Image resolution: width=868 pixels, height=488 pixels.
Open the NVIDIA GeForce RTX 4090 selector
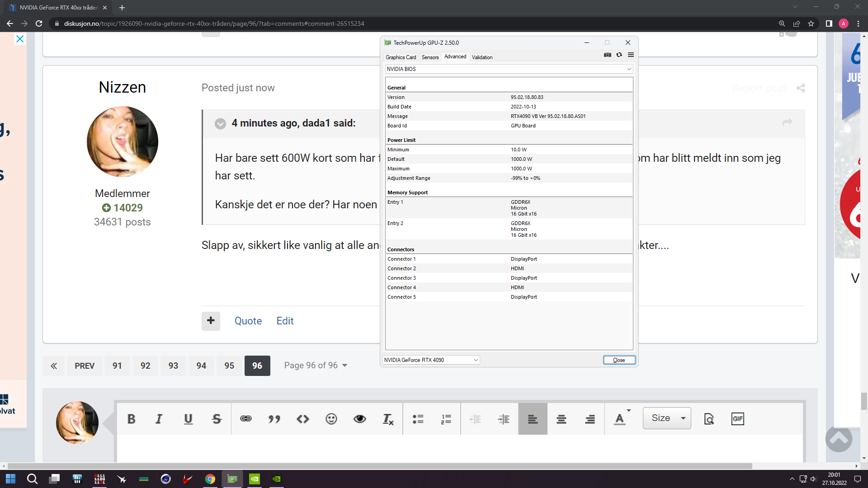click(431, 360)
